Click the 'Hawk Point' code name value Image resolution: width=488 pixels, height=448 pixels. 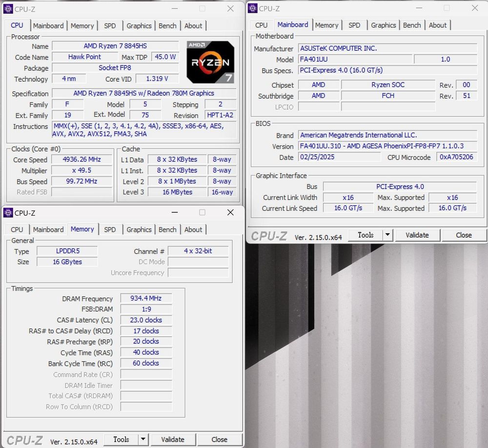(x=84, y=57)
